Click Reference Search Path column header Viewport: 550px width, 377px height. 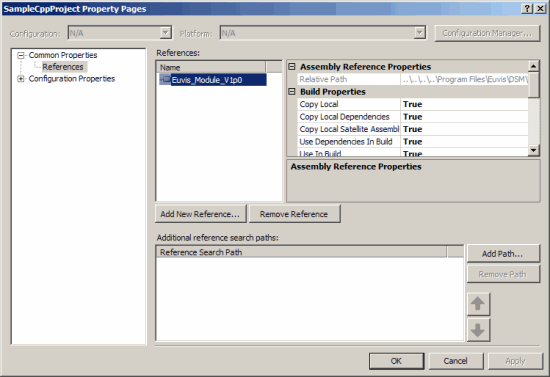coord(301,252)
